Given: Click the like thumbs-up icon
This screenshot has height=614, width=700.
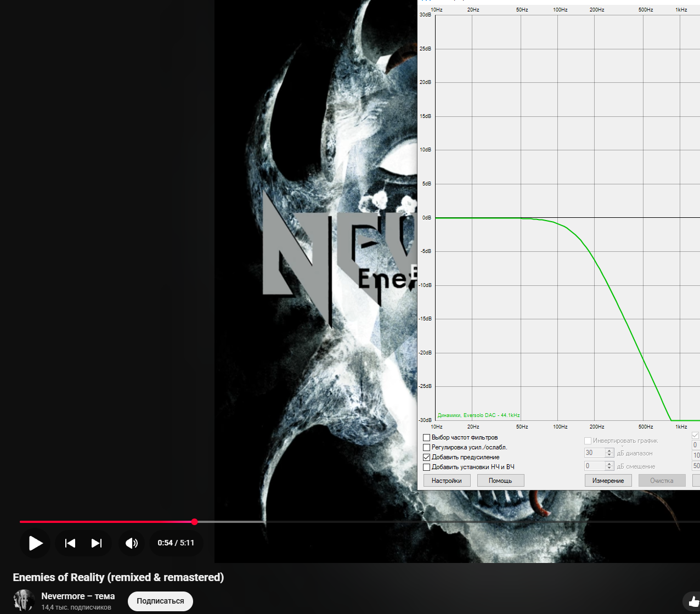Looking at the screenshot, I should (693, 602).
